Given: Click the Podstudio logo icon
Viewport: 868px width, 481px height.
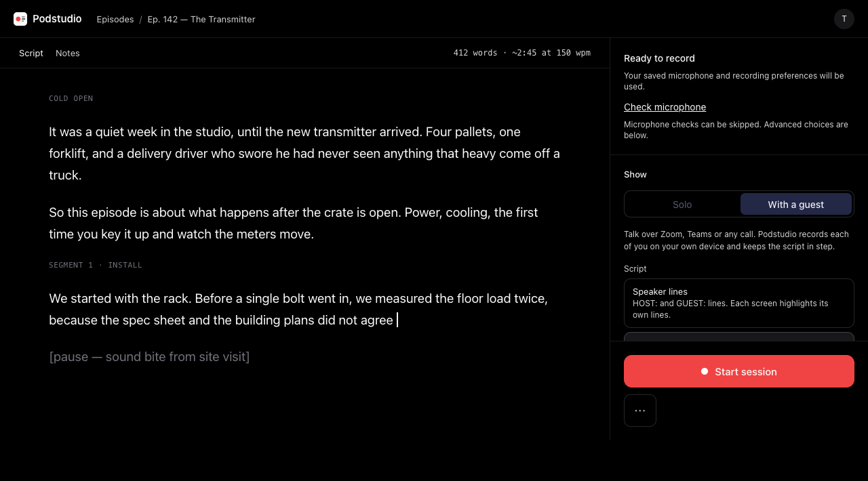Looking at the screenshot, I should pos(20,19).
